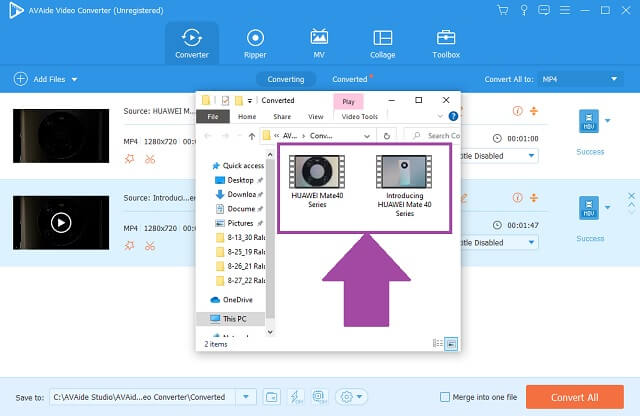This screenshot has height=416, width=640.
Task: Click the compress icon for first video
Action: 533,111
